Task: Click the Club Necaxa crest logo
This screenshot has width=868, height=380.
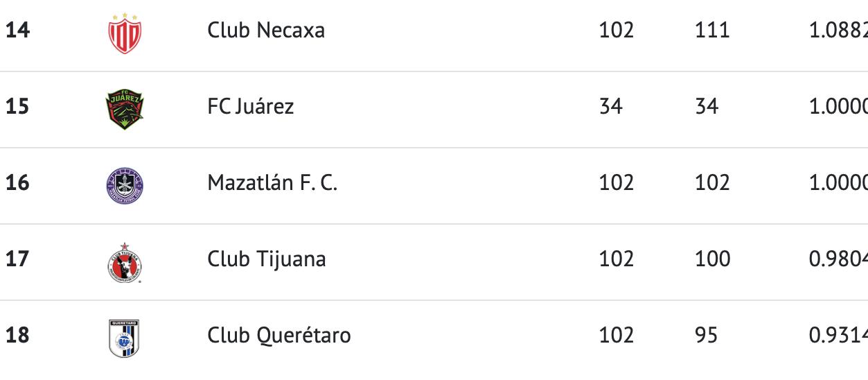Action: click(x=125, y=33)
